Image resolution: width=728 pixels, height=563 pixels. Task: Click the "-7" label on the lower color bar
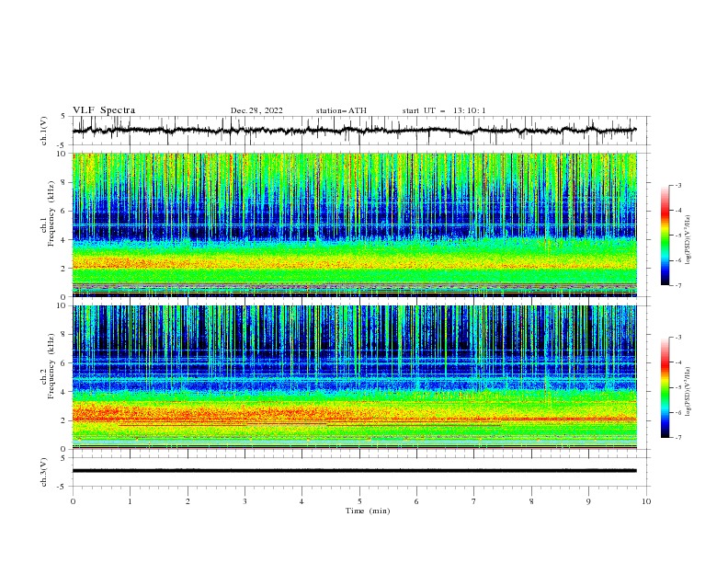[x=677, y=437]
